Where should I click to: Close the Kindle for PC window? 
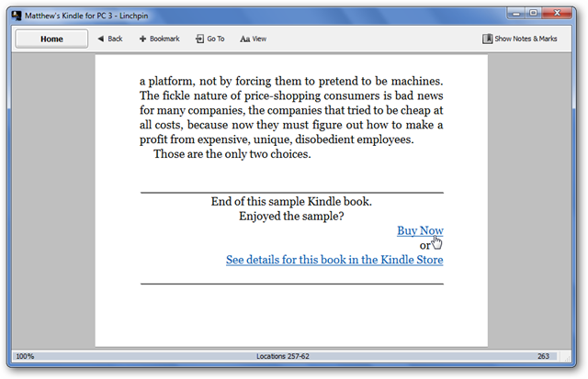(557, 13)
